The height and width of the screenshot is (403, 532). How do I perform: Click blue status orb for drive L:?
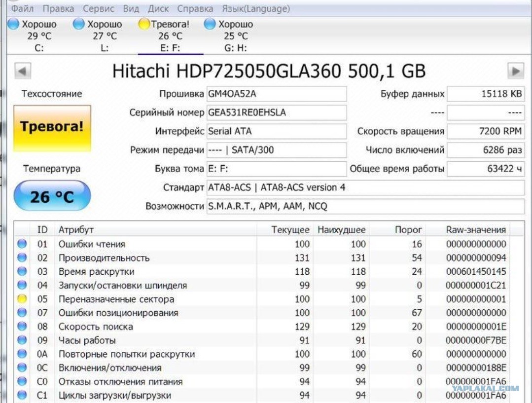(x=78, y=24)
